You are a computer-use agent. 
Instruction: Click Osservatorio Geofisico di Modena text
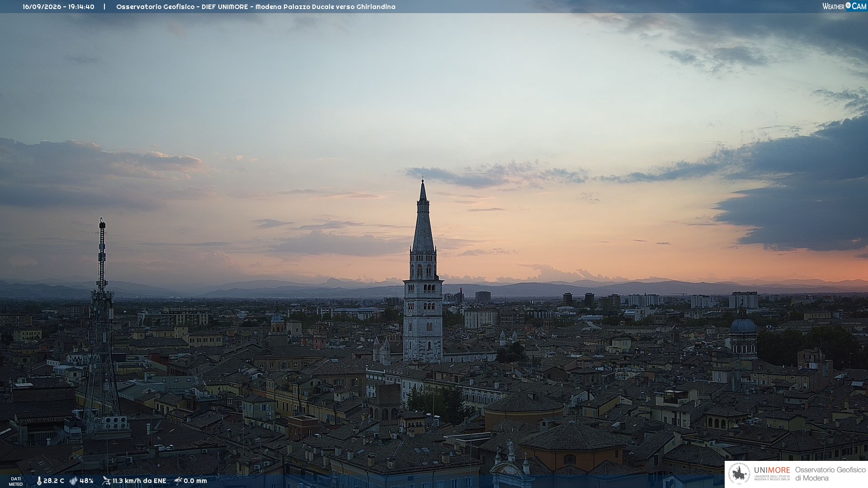830,474
